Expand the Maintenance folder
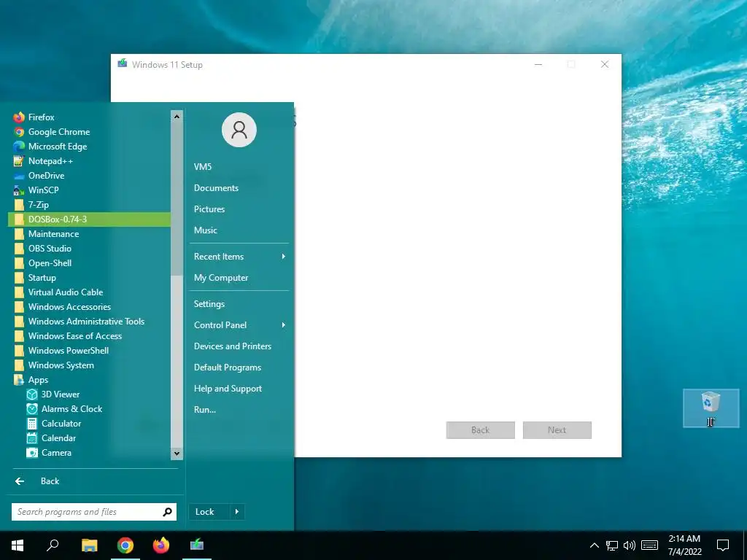747x560 pixels. (89, 234)
